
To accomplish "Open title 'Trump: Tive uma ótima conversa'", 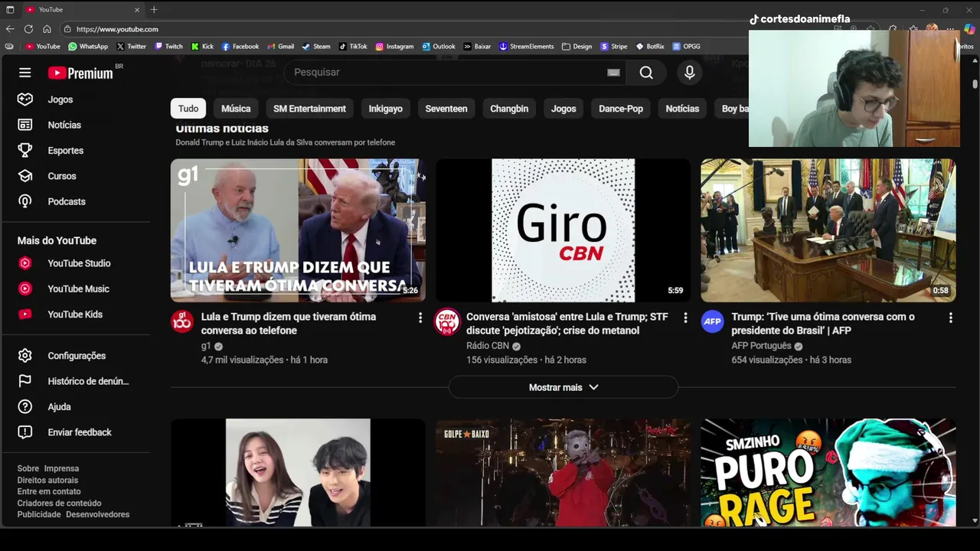I will pos(823,324).
